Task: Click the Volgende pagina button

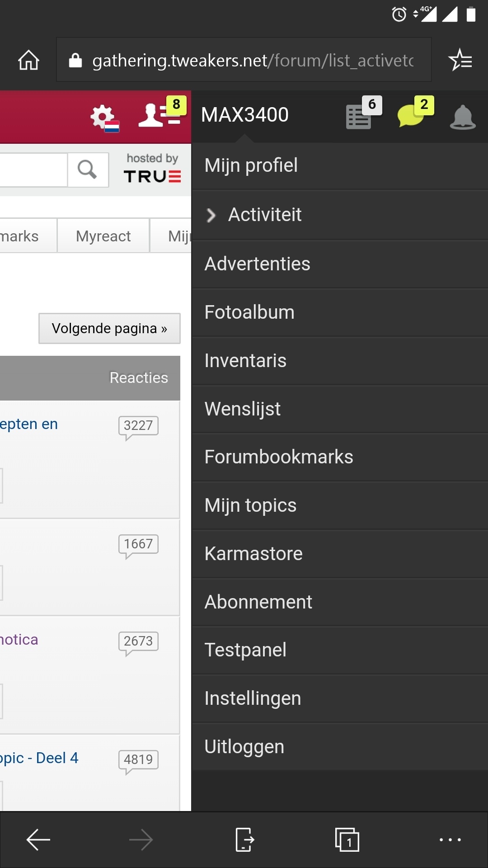Action: (x=109, y=328)
